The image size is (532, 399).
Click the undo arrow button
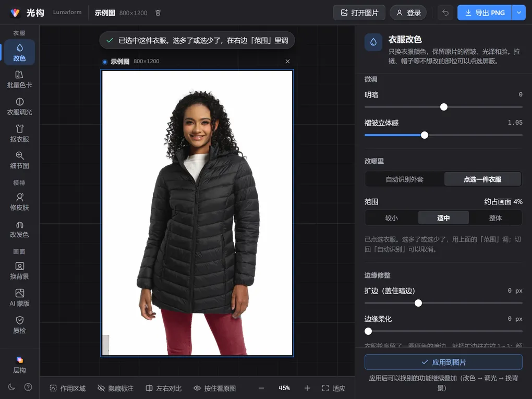[x=445, y=13]
